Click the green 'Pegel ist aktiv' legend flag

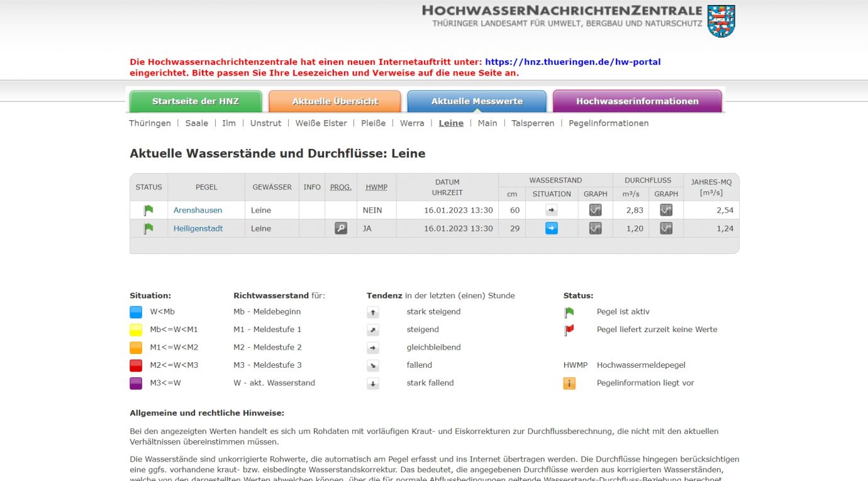click(x=569, y=312)
